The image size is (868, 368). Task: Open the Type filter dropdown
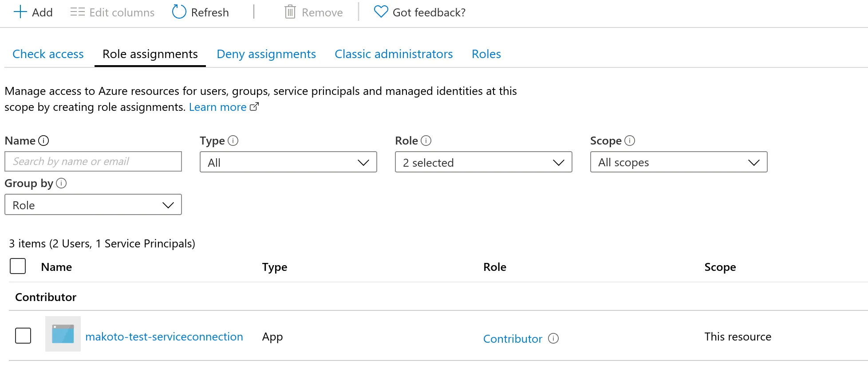point(288,162)
